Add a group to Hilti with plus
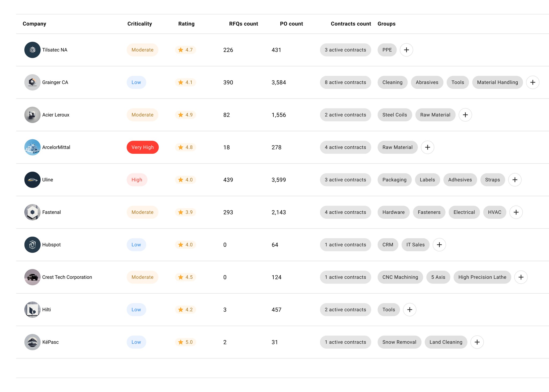Viewport: 549px width, 392px height. [x=410, y=309]
